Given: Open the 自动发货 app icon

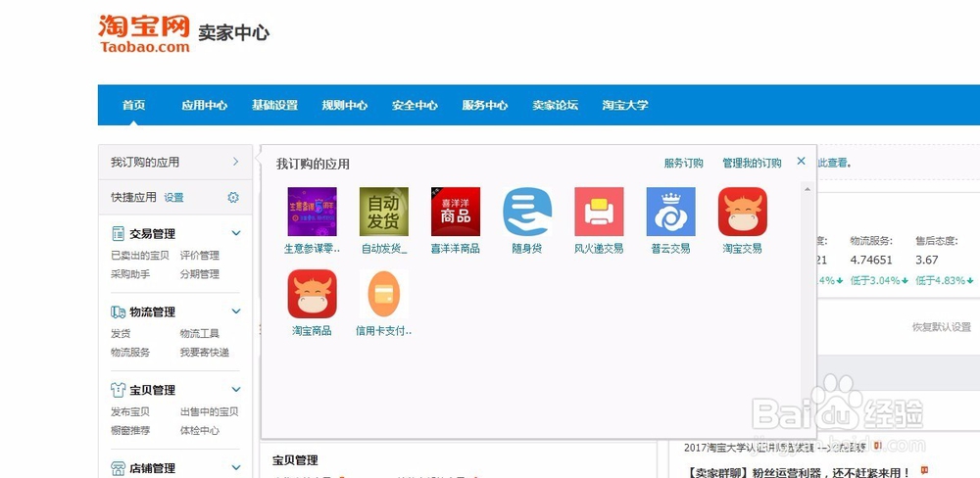Looking at the screenshot, I should [384, 212].
